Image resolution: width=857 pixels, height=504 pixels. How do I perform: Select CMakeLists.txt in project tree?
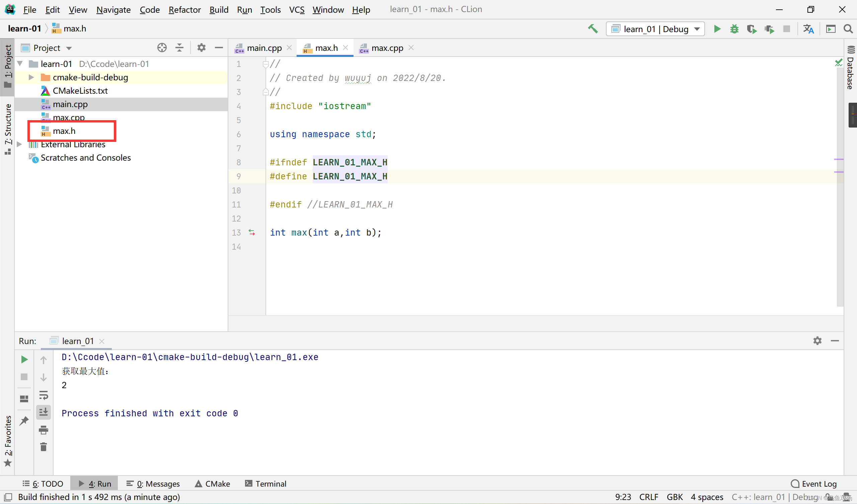(80, 91)
